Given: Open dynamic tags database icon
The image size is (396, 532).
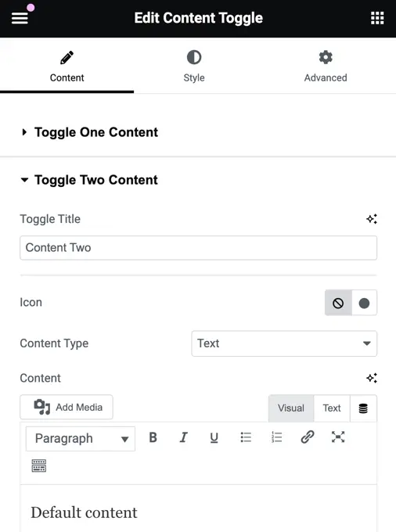Looking at the screenshot, I should pos(363,408).
